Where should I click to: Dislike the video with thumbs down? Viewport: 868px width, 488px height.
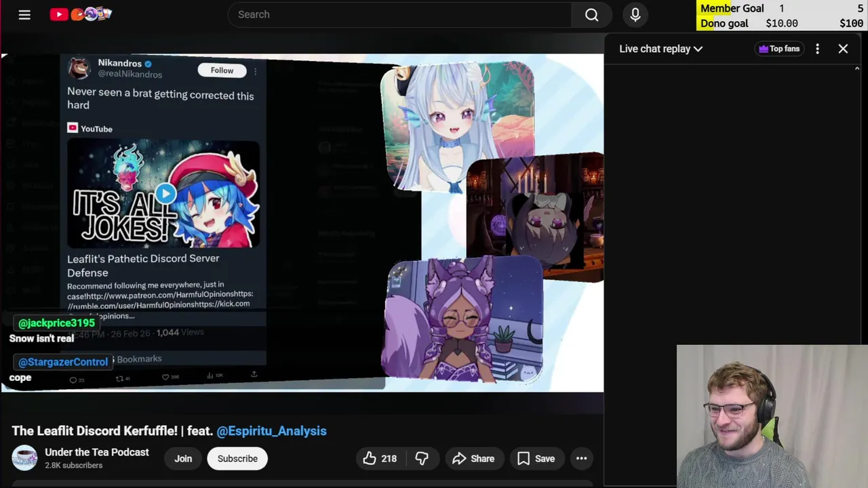coord(422,459)
